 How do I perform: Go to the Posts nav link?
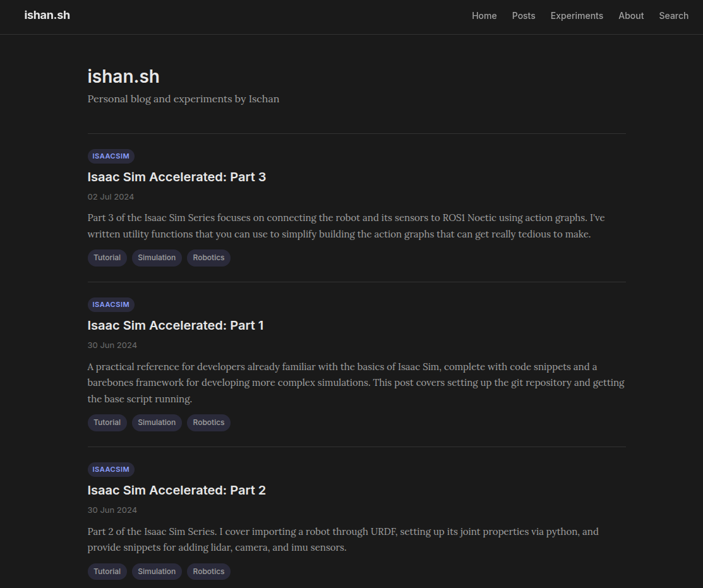pos(524,16)
